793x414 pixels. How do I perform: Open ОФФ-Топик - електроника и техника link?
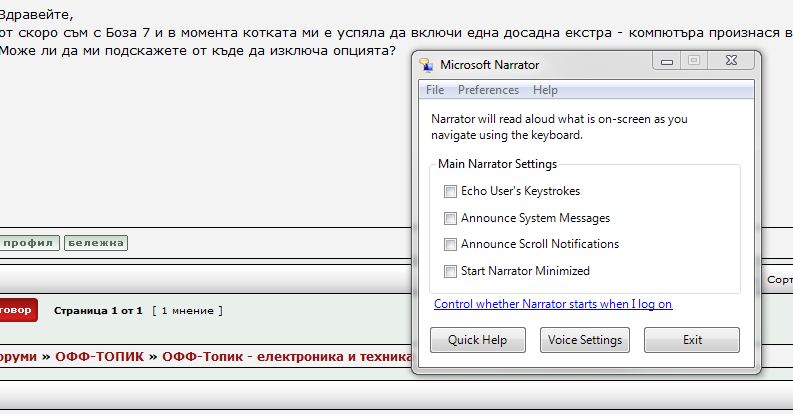(287, 356)
